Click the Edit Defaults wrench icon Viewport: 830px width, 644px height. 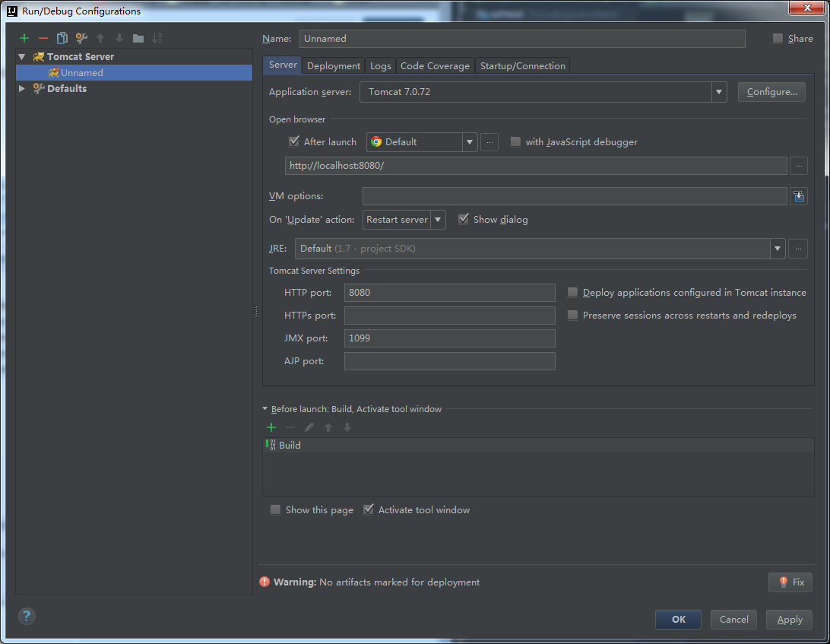(x=81, y=38)
